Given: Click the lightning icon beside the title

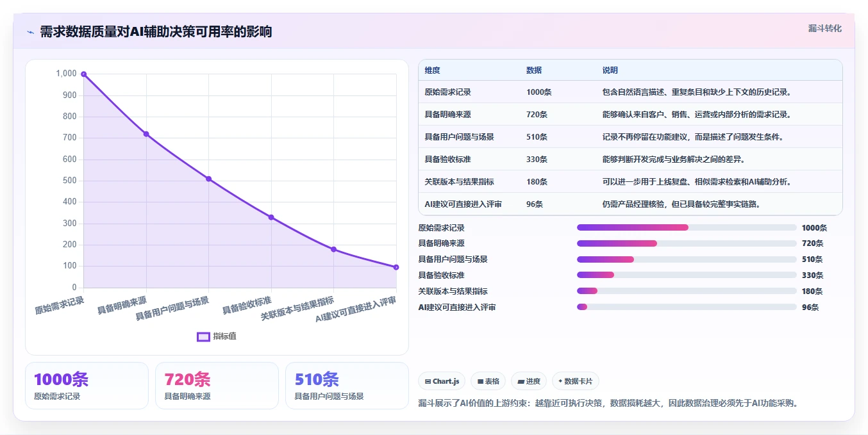Looking at the screenshot, I should (x=30, y=32).
